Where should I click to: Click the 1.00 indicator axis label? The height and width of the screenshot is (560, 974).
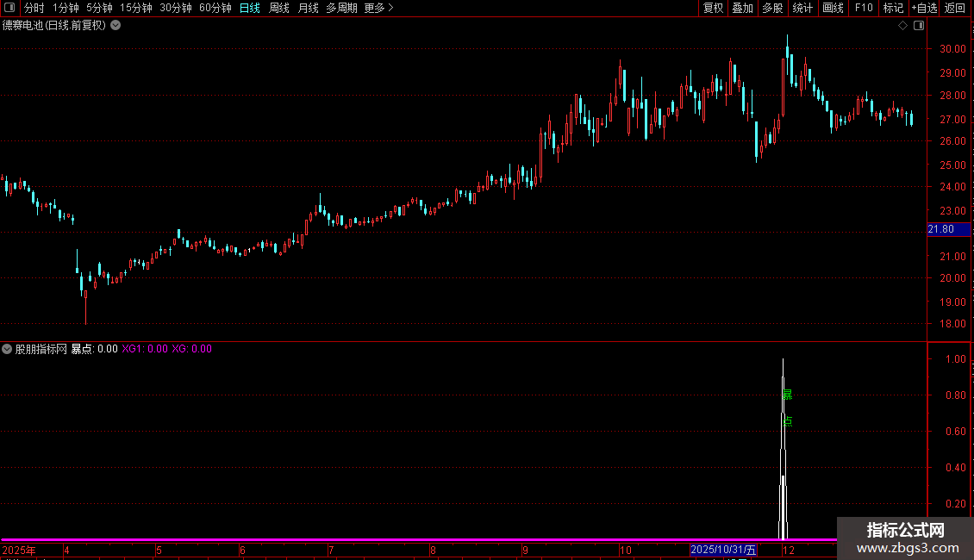click(955, 359)
